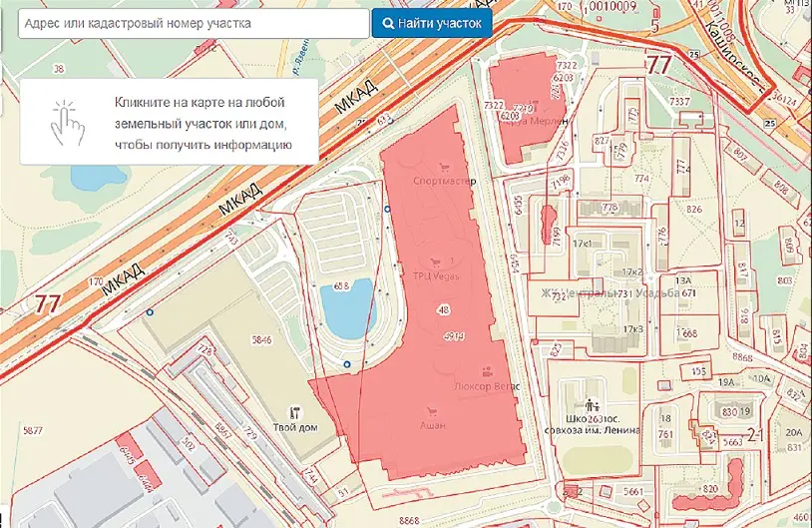This screenshot has height=528, width=812.
Task: Click parcel 826 on the map
Action: [694, 210]
